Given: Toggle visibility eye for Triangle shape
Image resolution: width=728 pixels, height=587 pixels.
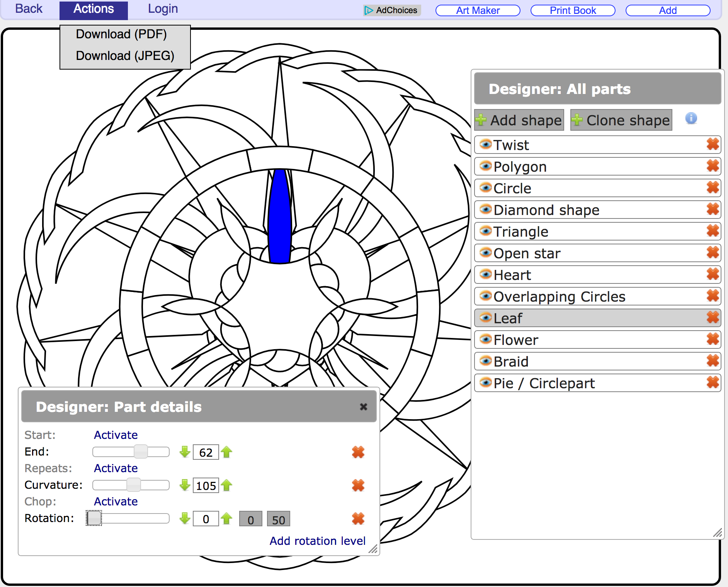Looking at the screenshot, I should click(x=485, y=231).
